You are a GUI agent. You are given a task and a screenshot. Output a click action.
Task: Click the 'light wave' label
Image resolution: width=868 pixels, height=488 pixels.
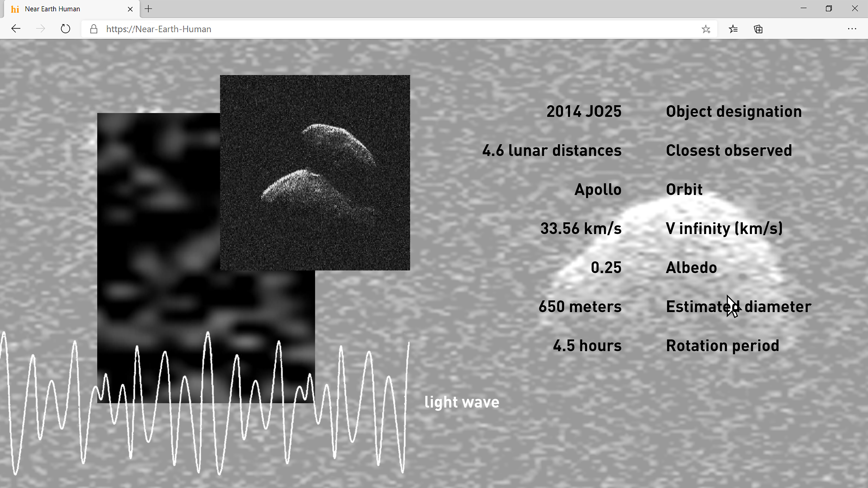tap(462, 402)
